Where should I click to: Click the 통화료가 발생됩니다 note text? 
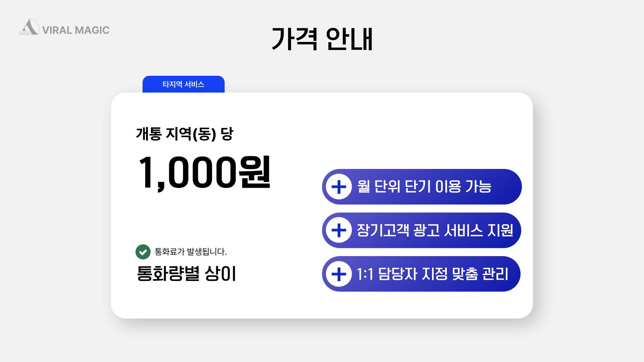coord(191,252)
